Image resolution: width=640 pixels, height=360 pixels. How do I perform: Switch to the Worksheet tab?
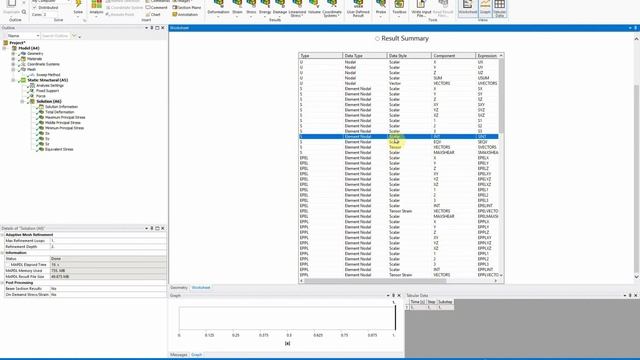tap(201, 288)
